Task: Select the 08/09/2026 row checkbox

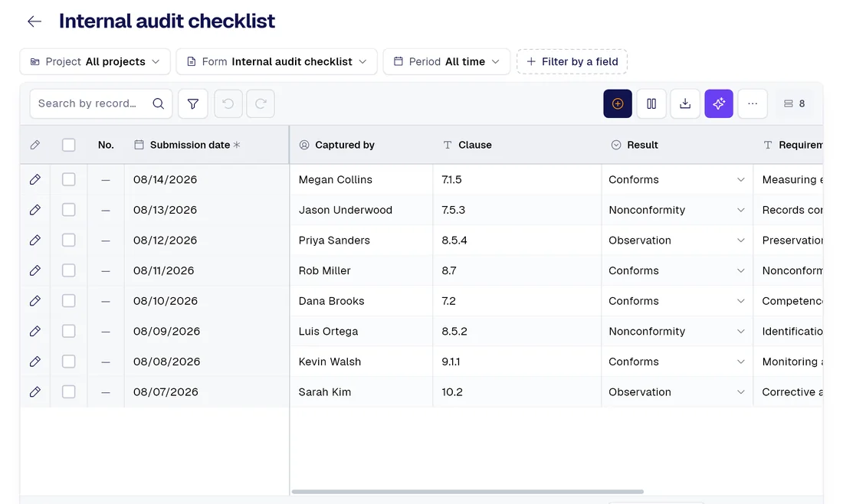Action: tap(69, 332)
